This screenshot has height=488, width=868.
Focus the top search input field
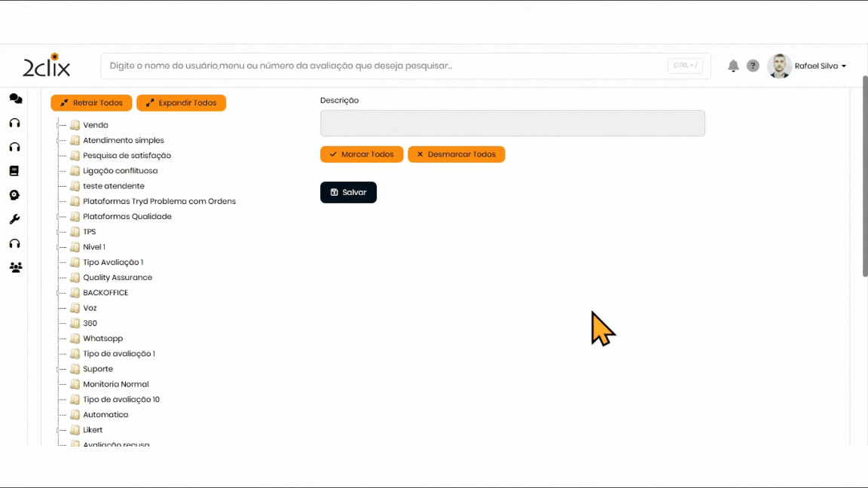[x=384, y=66]
